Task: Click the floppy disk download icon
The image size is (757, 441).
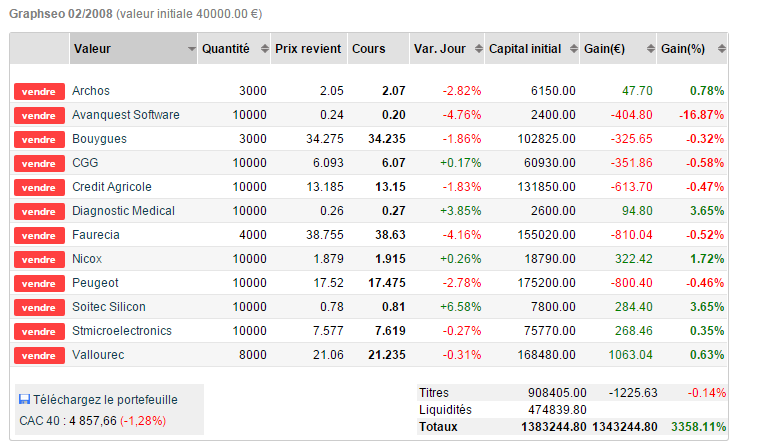Action: [24, 399]
